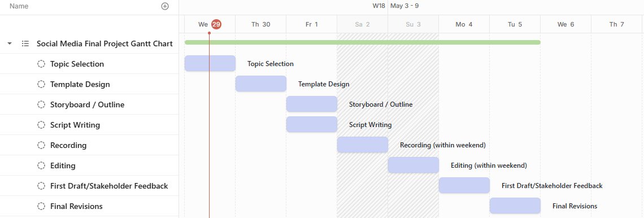Select the Editing Gantt bar

414,165
